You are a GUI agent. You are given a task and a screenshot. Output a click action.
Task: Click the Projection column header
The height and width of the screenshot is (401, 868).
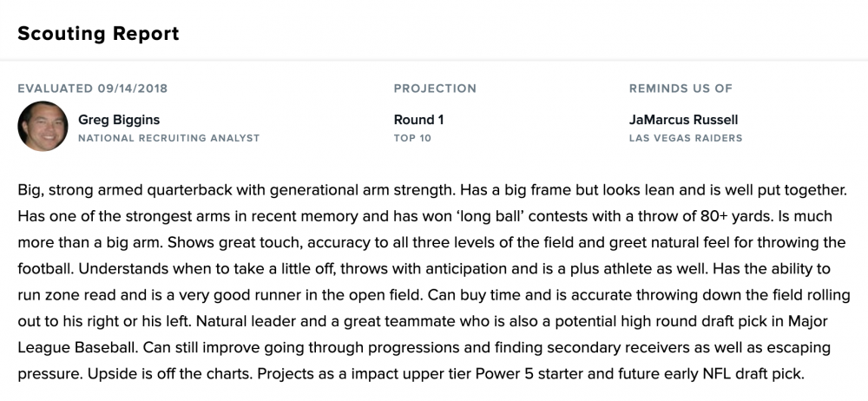pos(435,89)
